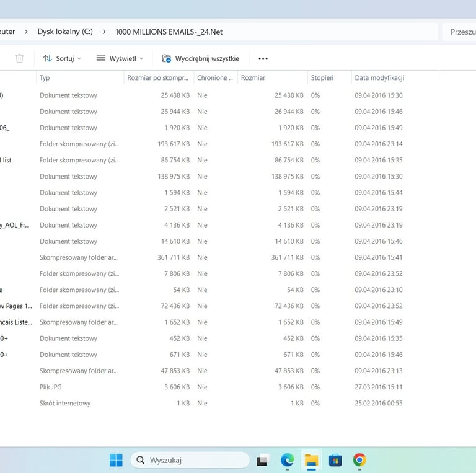Sort by Rozmiar po skompr... column header
The height and width of the screenshot is (473, 476).
point(159,77)
